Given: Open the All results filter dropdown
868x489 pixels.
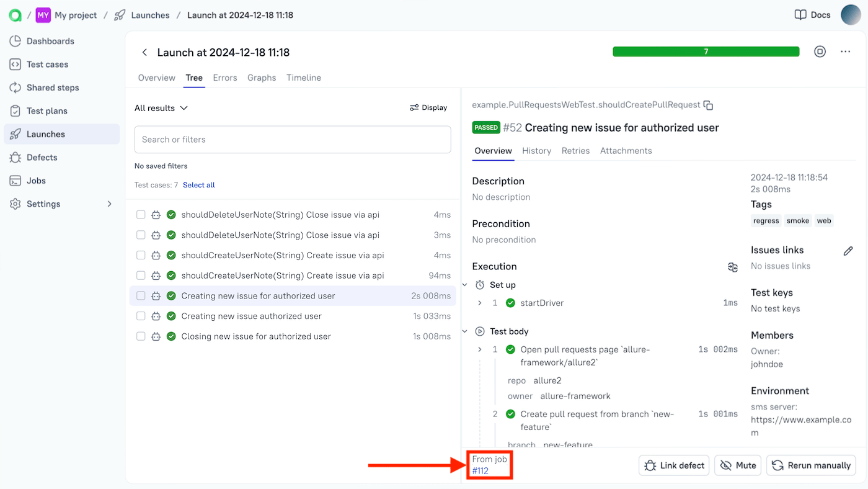Looking at the screenshot, I should pyautogui.click(x=161, y=107).
